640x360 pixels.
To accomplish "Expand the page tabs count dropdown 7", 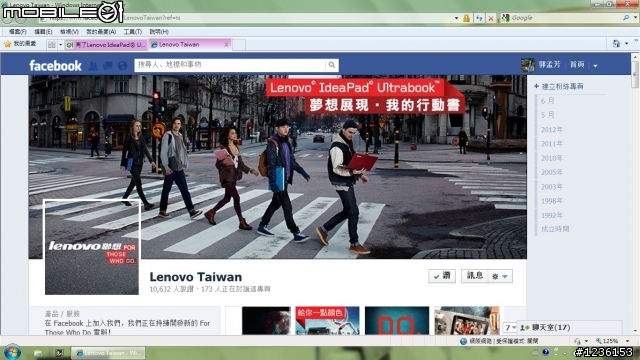I will 510,327.
